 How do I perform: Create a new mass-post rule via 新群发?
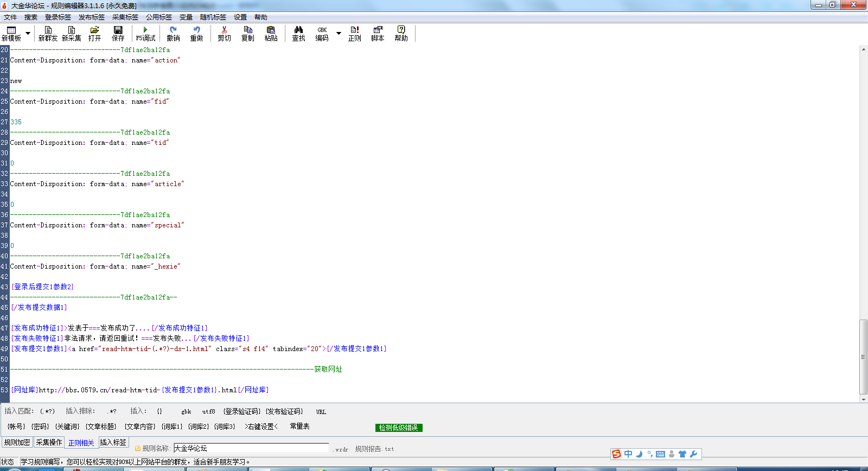click(x=48, y=34)
